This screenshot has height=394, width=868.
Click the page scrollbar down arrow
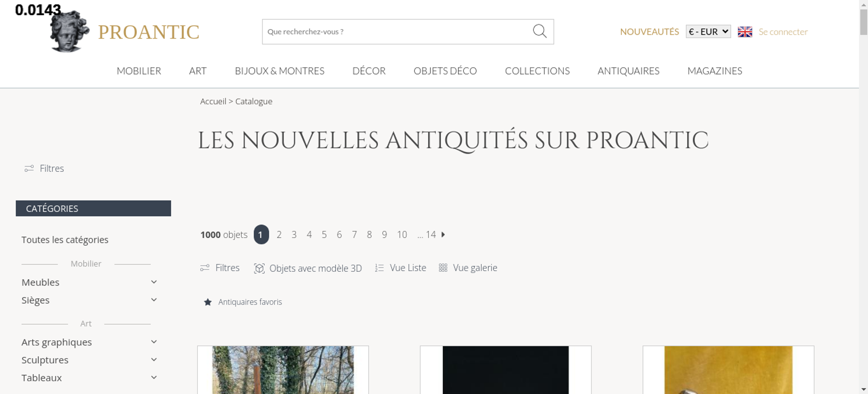[x=864, y=389]
